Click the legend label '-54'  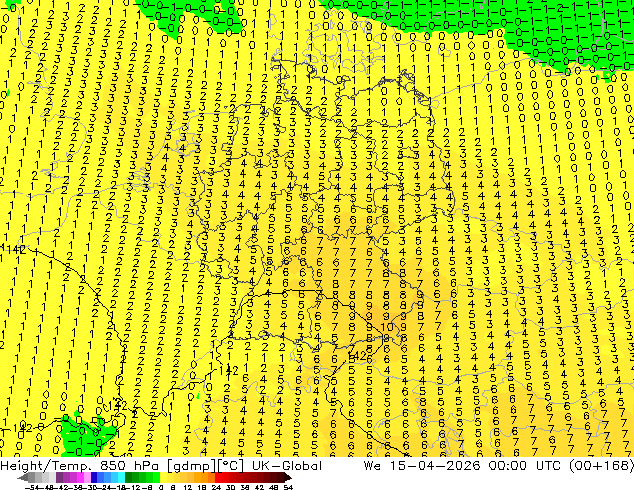tap(32, 488)
